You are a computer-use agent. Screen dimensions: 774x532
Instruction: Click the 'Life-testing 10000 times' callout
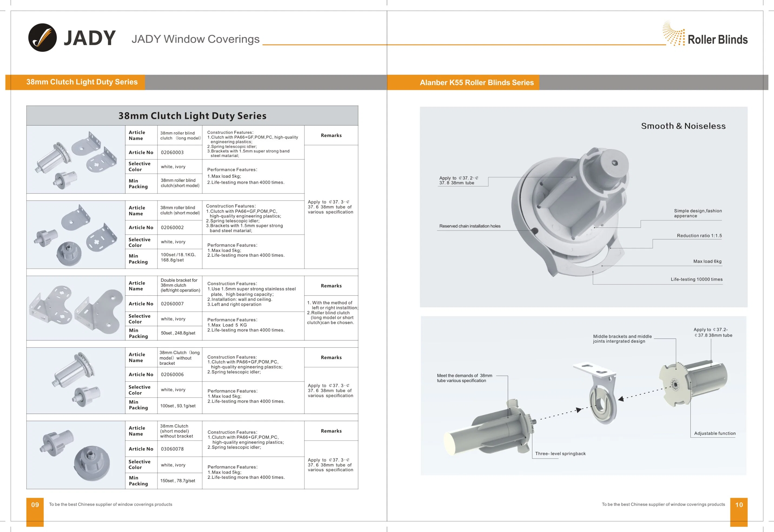pyautogui.click(x=697, y=279)
